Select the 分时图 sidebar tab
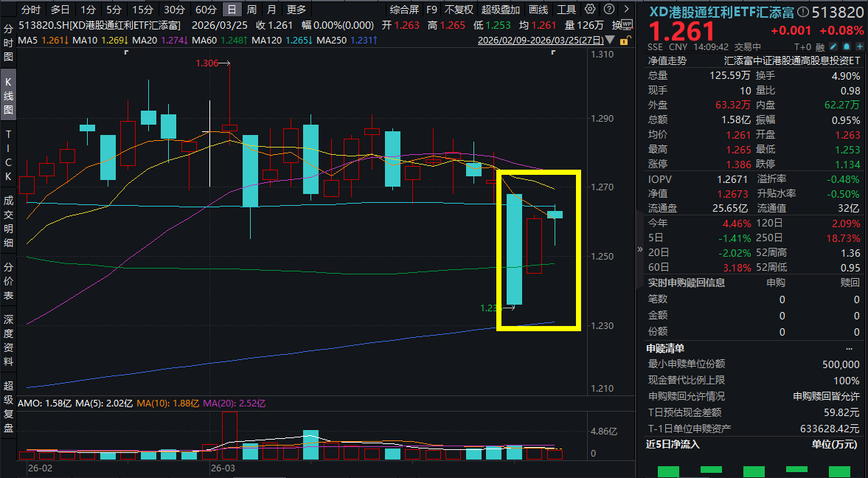 (9, 42)
